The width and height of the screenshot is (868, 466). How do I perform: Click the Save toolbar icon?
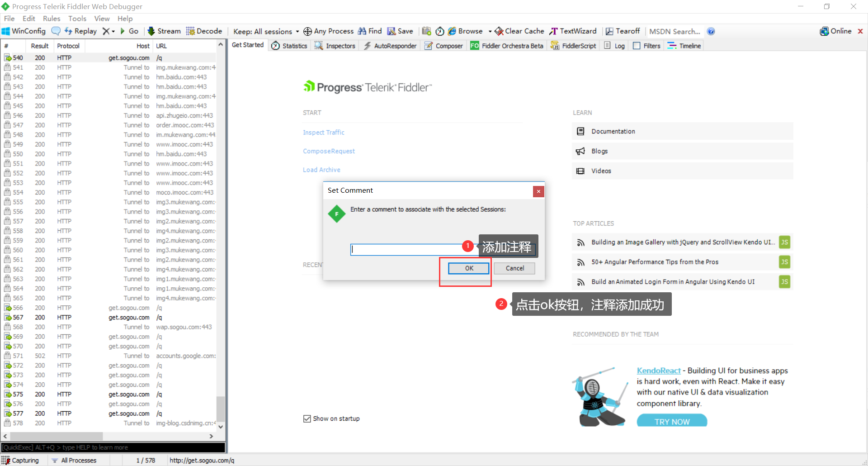pyautogui.click(x=401, y=31)
